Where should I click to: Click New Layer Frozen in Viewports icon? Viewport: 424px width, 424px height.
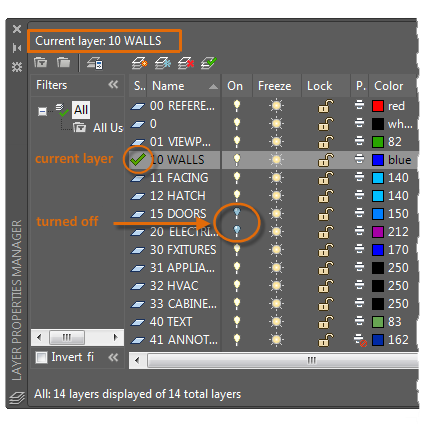point(163,63)
